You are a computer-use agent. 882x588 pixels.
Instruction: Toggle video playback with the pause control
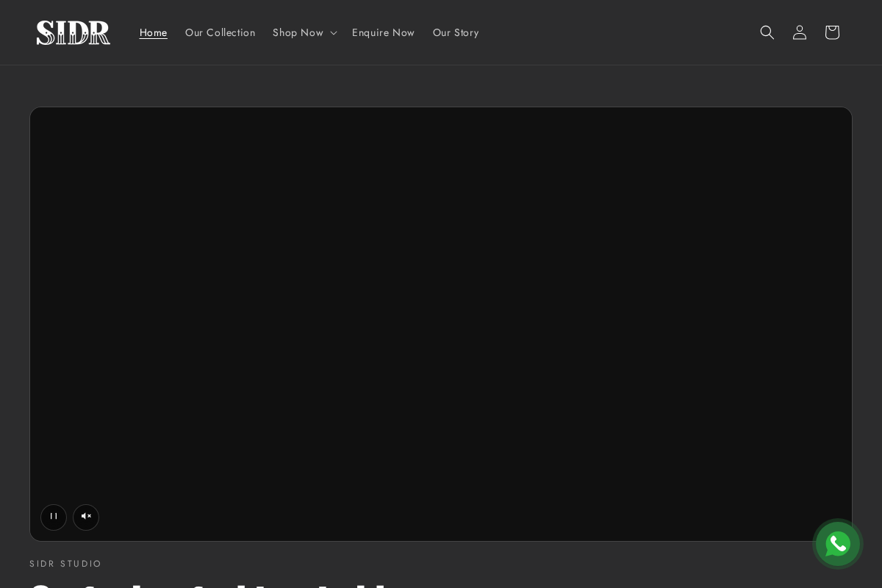pos(54,517)
